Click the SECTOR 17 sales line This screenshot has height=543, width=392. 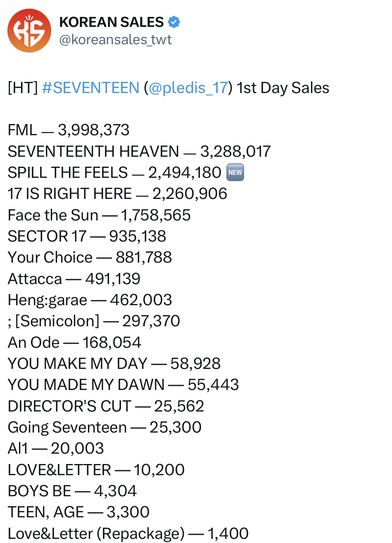point(87,236)
